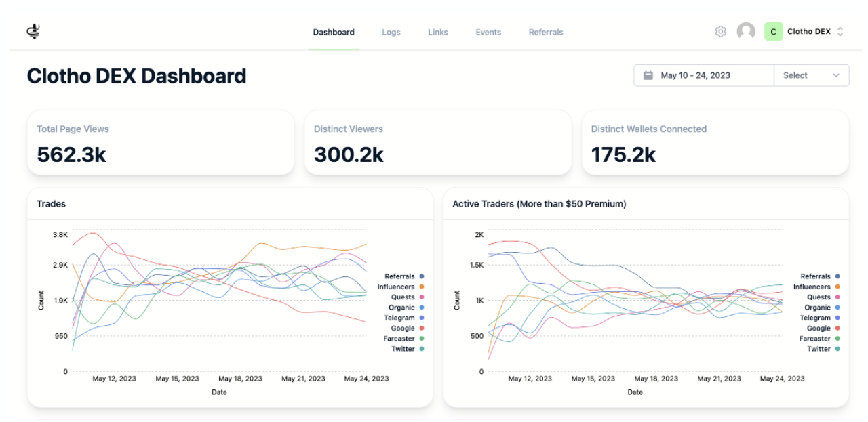Open the Links tab
Viewport: 868px width, 422px height.
click(x=438, y=32)
